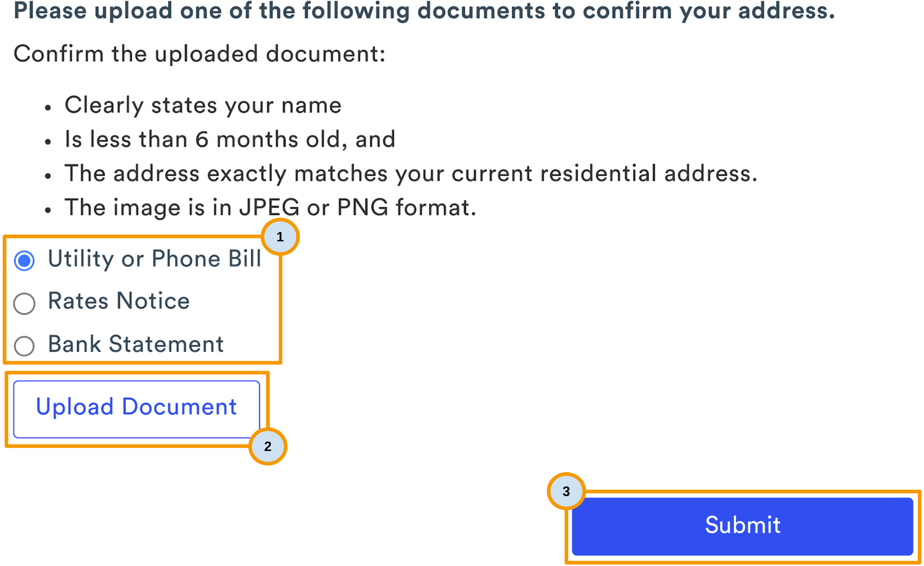Click the "Bank Statement" label text

point(136,344)
